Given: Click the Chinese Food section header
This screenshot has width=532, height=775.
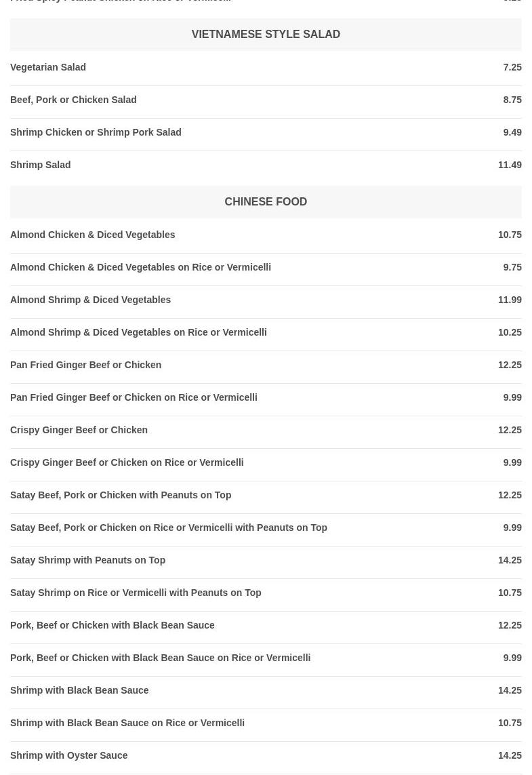Looking at the screenshot, I should pos(266,202).
